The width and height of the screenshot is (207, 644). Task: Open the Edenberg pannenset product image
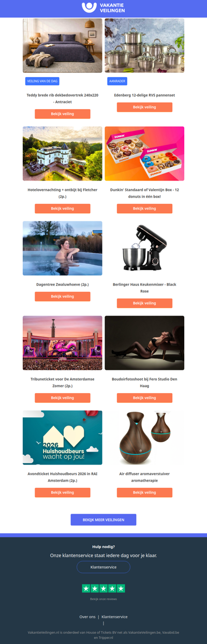[x=144, y=46]
